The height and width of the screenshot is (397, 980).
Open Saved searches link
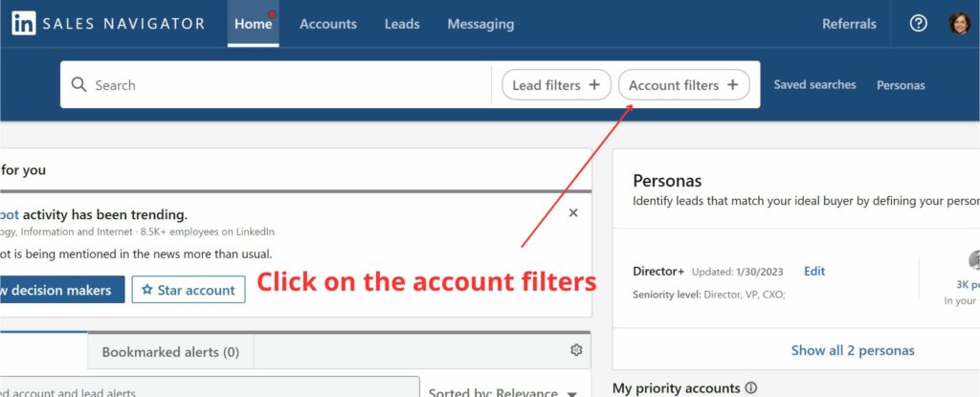814,85
